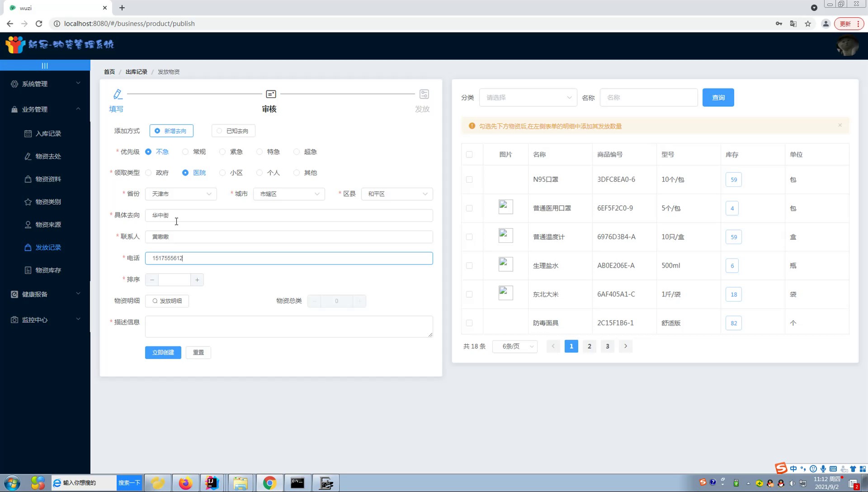The image size is (868, 492).
Task: Open the 省份 dropdown
Action: [181, 194]
